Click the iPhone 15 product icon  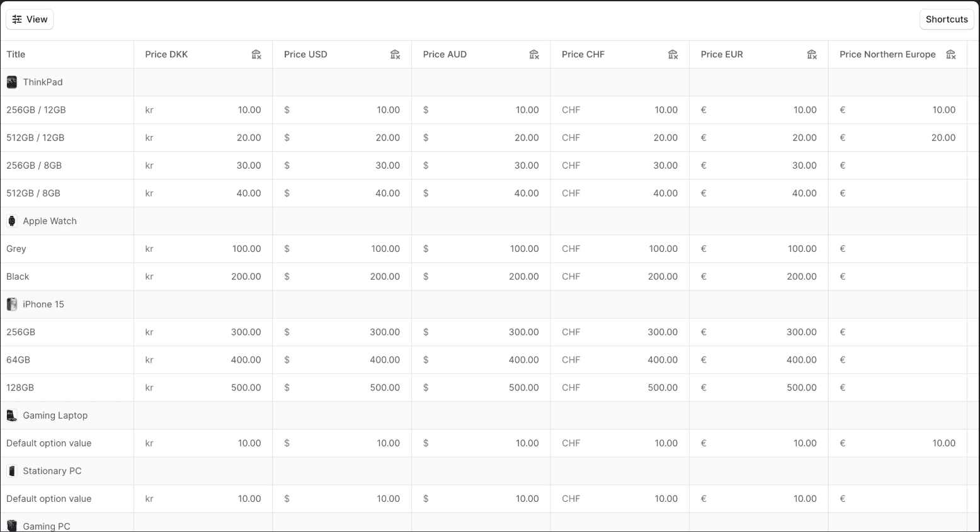pyautogui.click(x=12, y=304)
